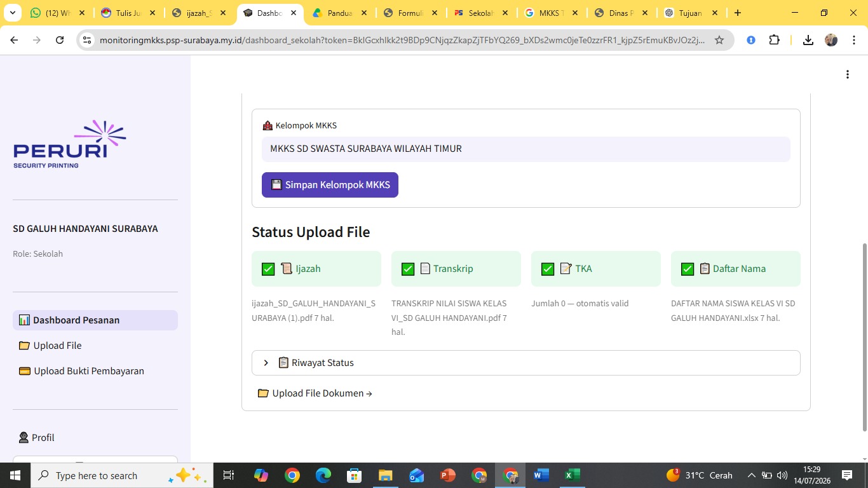868x488 pixels.
Task: Click the green checkmark beside TKA
Action: [x=548, y=269]
